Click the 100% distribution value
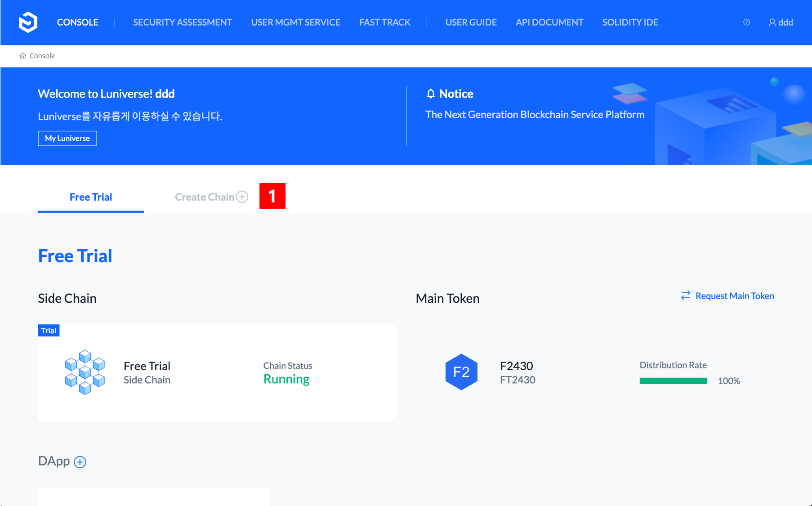 coord(729,381)
